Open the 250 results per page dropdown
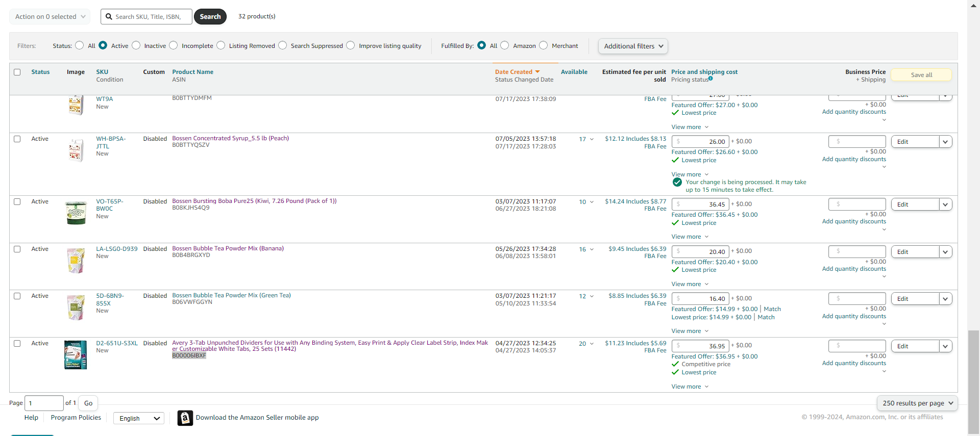980x436 pixels. tap(917, 403)
